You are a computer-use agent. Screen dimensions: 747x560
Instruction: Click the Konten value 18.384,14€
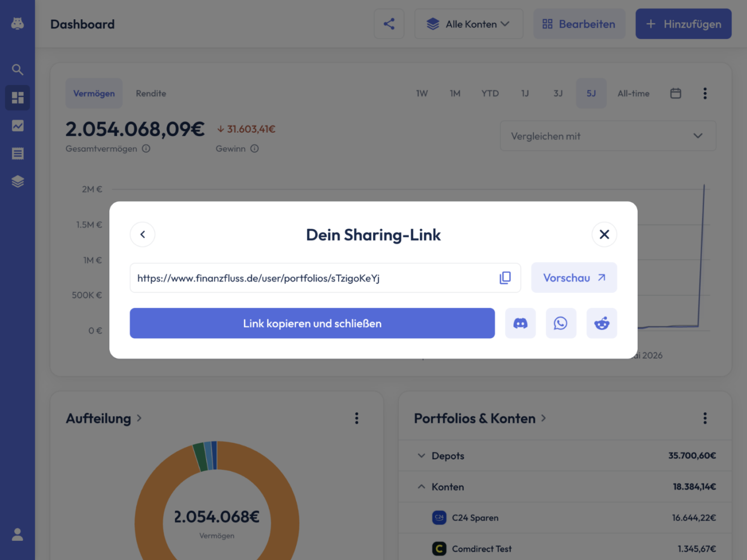pyautogui.click(x=694, y=487)
